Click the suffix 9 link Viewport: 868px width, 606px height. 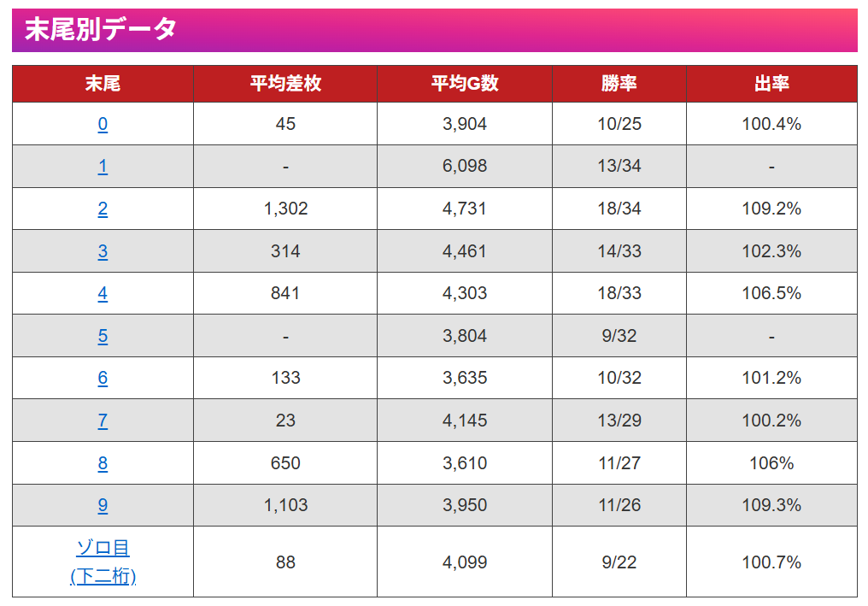pyautogui.click(x=103, y=505)
